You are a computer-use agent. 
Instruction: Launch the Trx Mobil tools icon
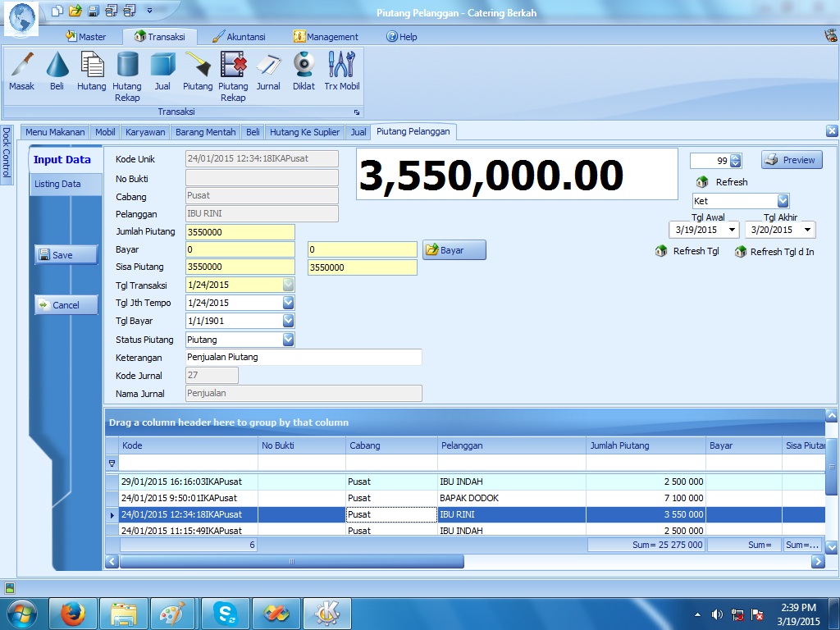(341, 71)
